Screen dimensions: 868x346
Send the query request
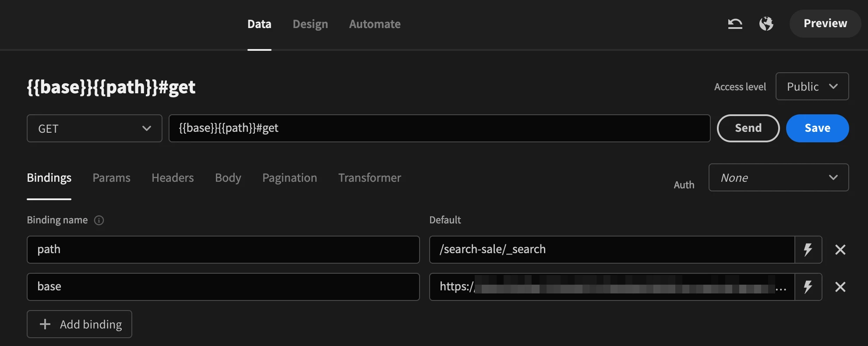point(748,128)
